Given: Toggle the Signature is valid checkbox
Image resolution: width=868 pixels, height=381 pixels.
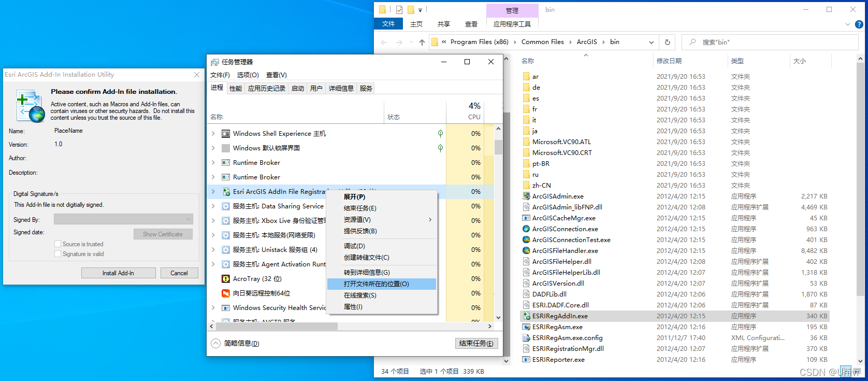Looking at the screenshot, I should [x=57, y=253].
